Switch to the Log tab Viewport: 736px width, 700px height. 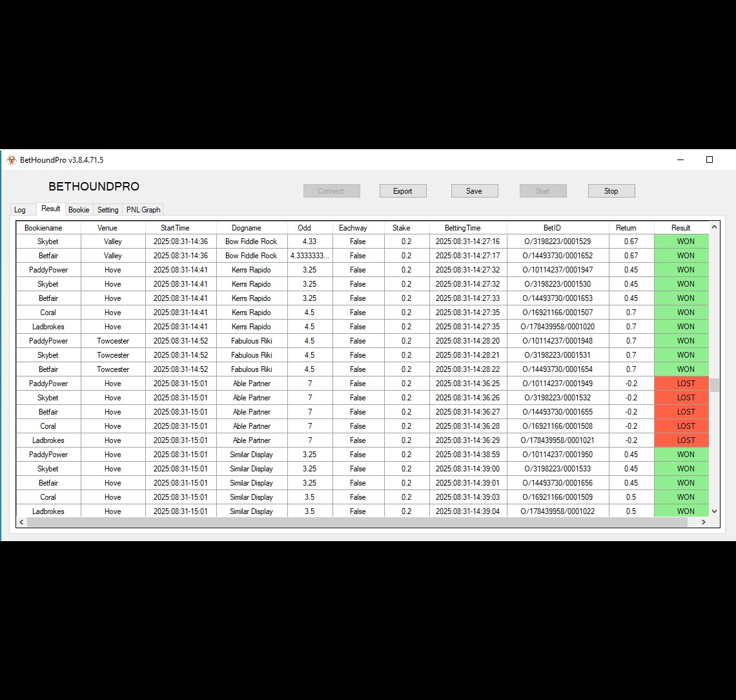point(20,210)
